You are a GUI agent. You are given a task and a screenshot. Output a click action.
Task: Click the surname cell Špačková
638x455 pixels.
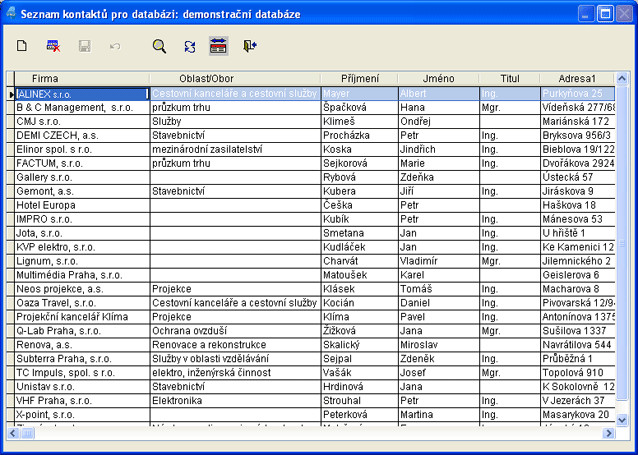pos(360,107)
